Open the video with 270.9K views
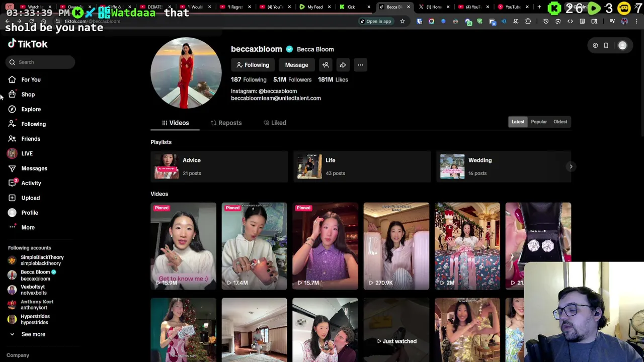The width and height of the screenshot is (644, 362). pyautogui.click(x=396, y=246)
